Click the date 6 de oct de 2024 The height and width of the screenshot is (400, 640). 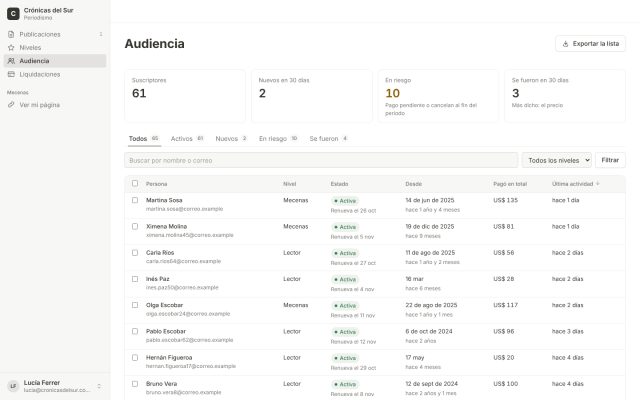click(429, 331)
